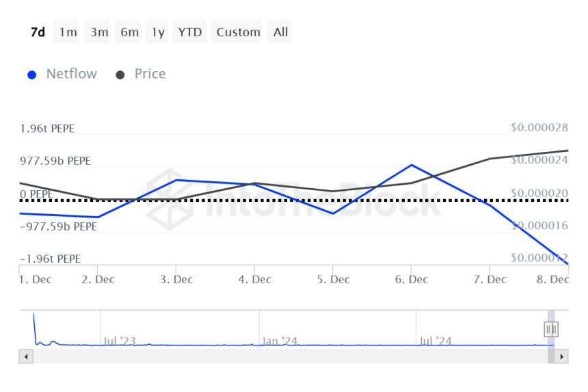Viewport: 588px width, 392px height.
Task: Show All available history
Action: coord(280,32)
